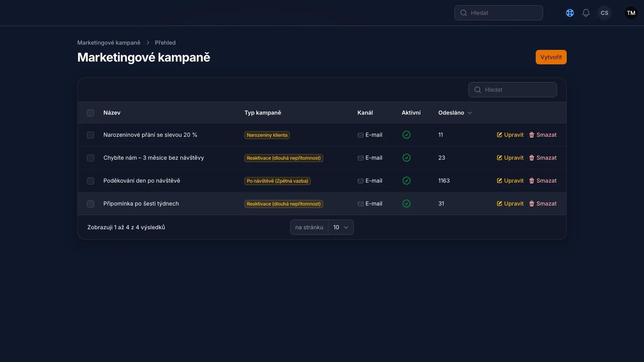Image resolution: width=644 pixels, height=362 pixels.
Task: Toggle the select-all checkbox in the table header
Action: (x=91, y=113)
